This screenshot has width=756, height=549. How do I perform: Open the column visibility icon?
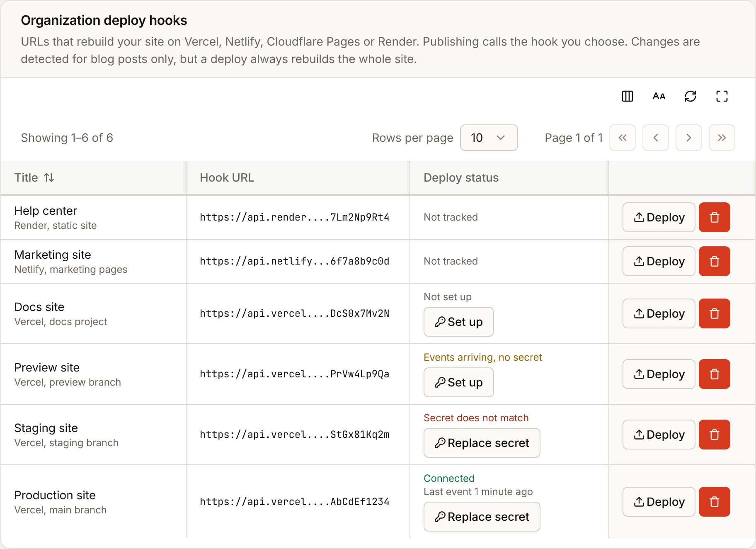(628, 96)
